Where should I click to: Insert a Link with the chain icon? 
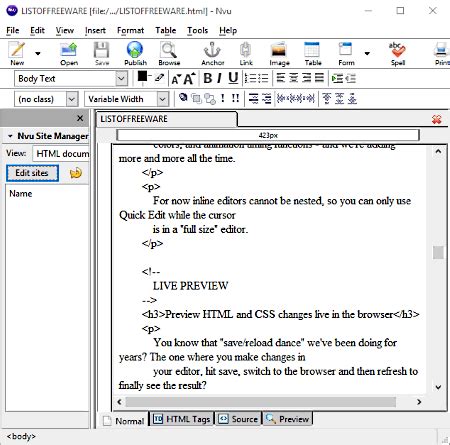pos(246,53)
